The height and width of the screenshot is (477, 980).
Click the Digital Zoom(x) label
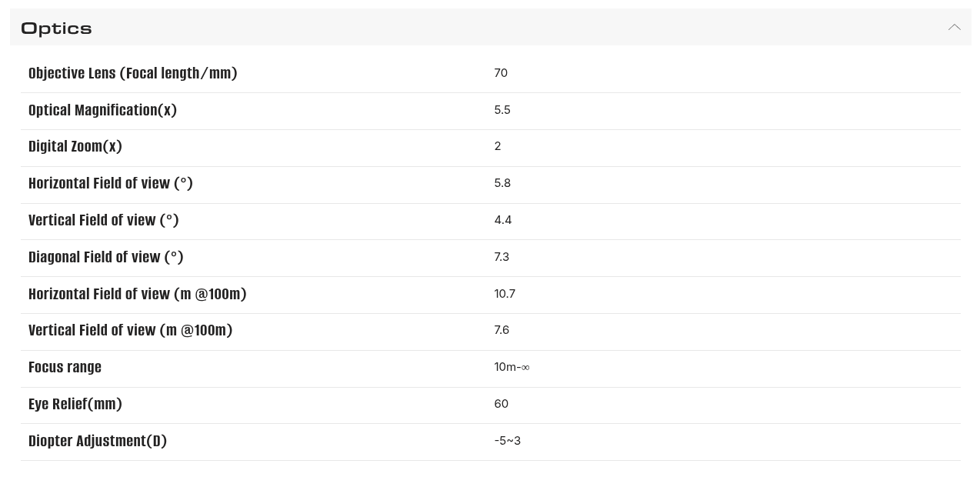75,146
